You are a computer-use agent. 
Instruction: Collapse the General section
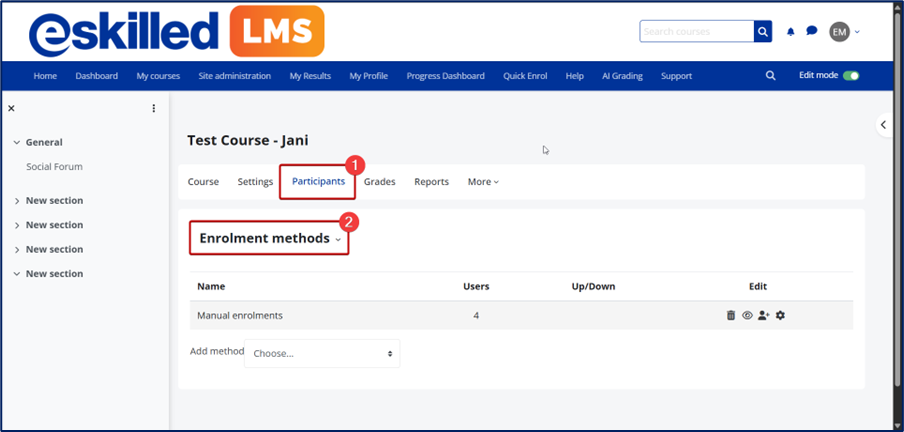pyautogui.click(x=17, y=143)
